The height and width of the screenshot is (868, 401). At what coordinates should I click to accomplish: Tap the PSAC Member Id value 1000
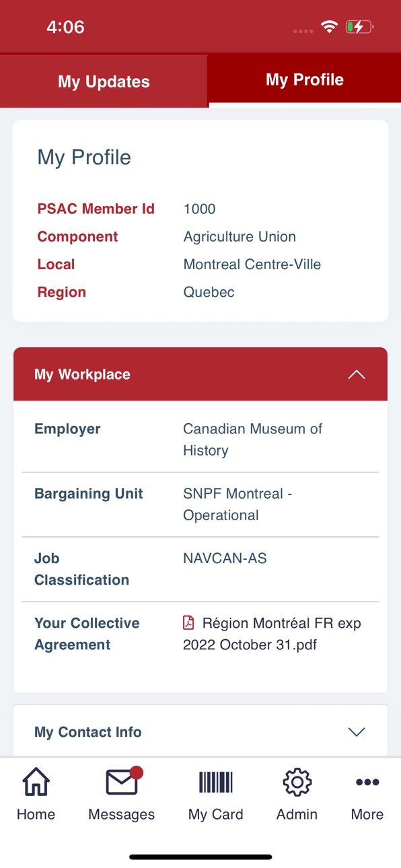199,209
